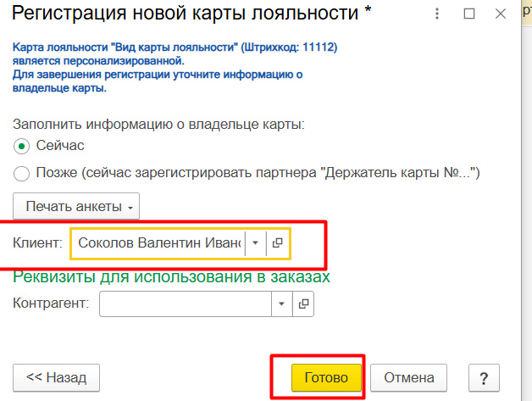Viewport: 532px width, 401px height.
Task: Click into the Клиент input field
Action: 158,243
